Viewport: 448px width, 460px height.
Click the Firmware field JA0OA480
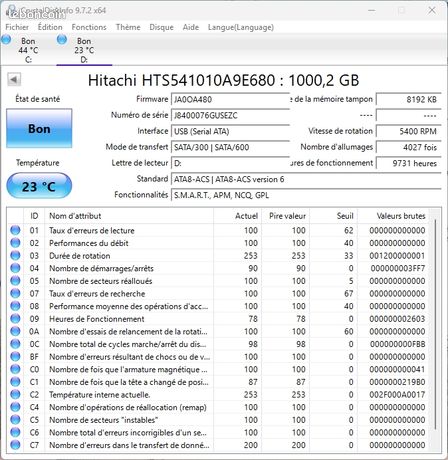230,99
